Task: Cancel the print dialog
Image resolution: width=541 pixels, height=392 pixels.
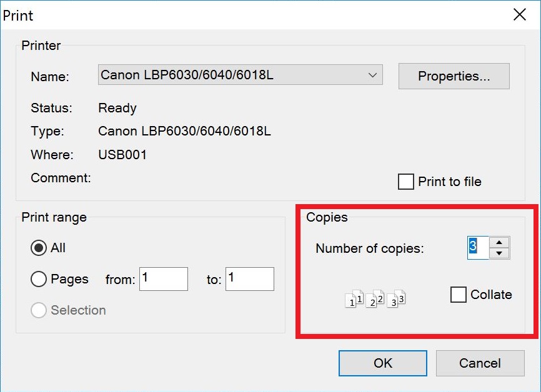Action: pyautogui.click(x=480, y=363)
